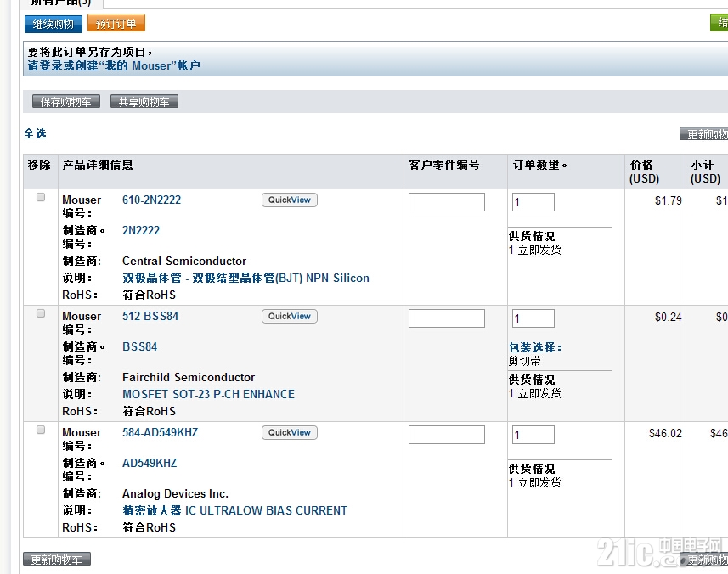Open manufacturer part link 2N2222
728x574 pixels.
pos(141,230)
